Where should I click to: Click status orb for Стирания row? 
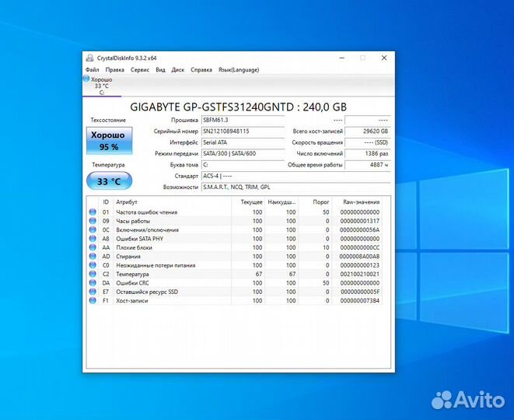93,257
